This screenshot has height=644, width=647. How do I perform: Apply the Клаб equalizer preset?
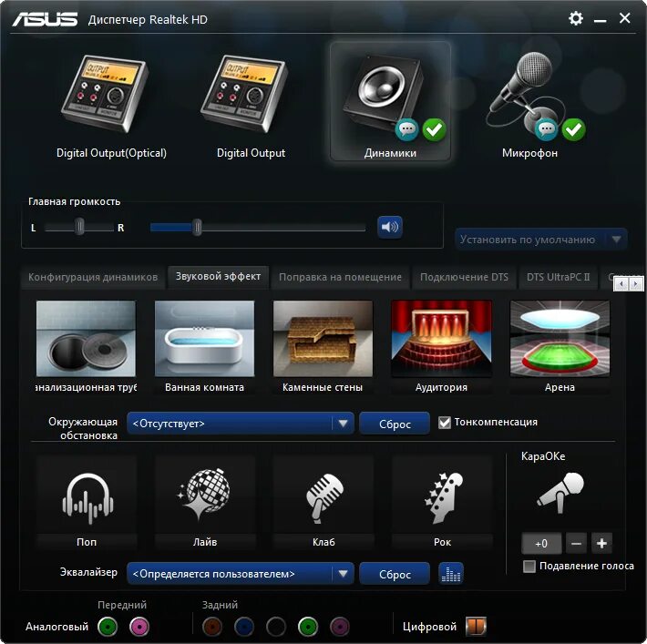(x=323, y=502)
